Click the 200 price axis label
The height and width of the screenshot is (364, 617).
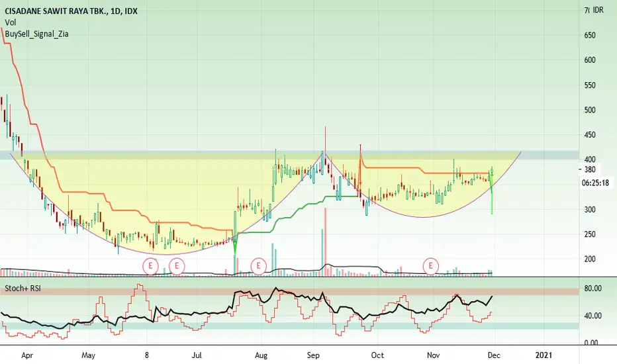(590, 259)
